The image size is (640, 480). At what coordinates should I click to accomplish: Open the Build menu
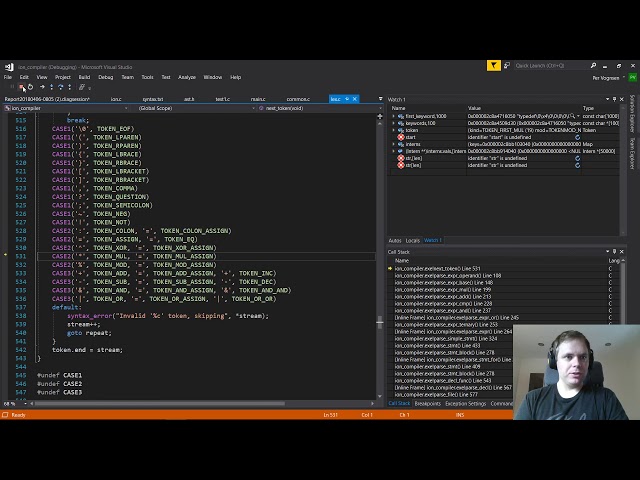pyautogui.click(x=84, y=77)
